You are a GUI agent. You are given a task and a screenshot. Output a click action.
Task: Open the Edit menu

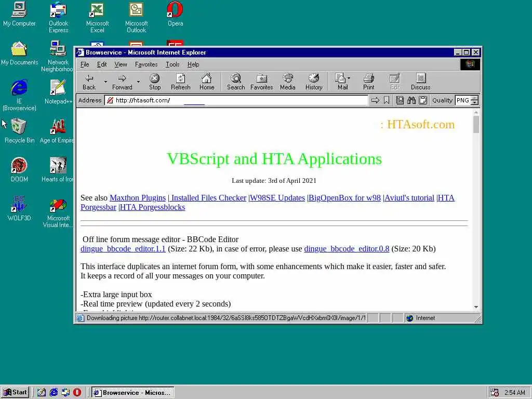pyautogui.click(x=102, y=64)
